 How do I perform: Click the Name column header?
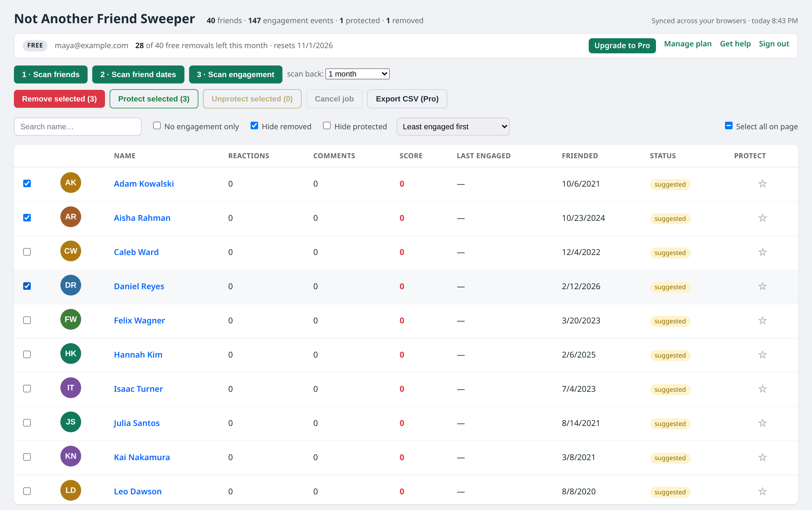coord(125,156)
